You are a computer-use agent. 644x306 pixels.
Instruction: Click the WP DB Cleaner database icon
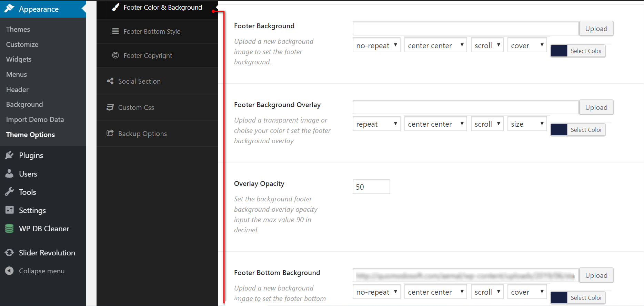(x=9, y=228)
